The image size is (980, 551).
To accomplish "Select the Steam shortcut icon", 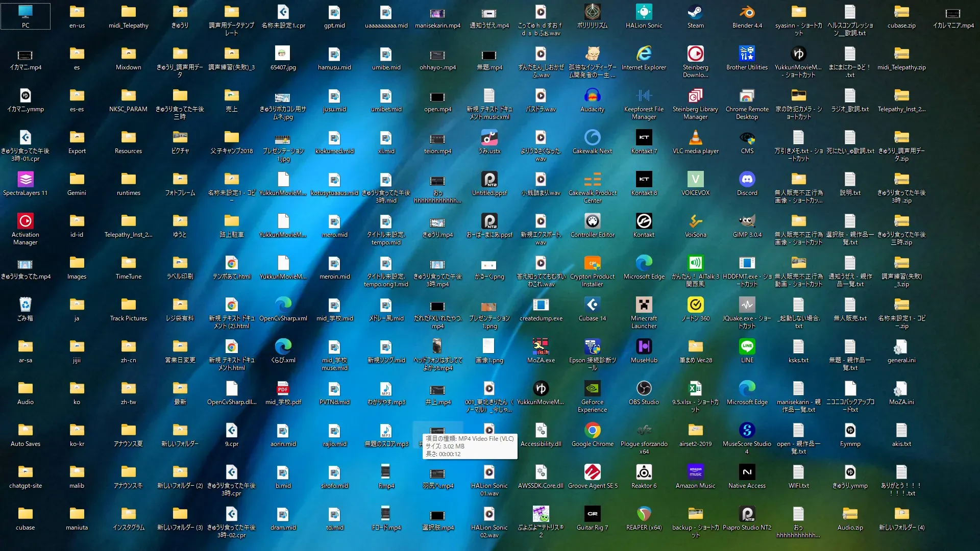I will click(695, 12).
